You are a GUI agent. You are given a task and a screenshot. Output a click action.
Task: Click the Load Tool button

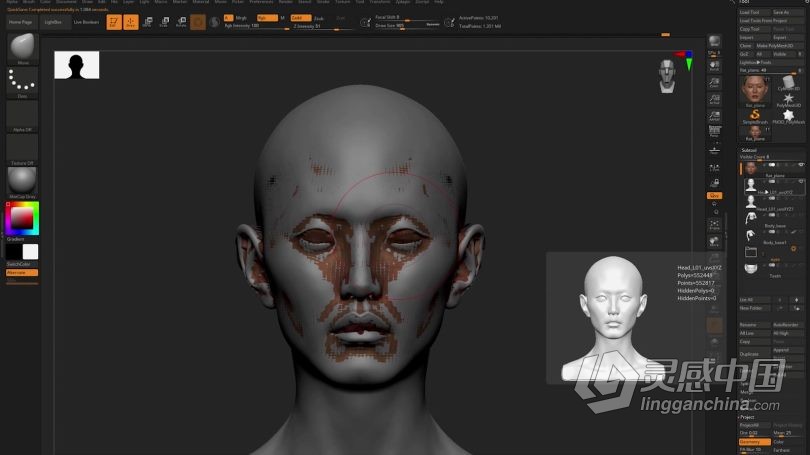755,12
